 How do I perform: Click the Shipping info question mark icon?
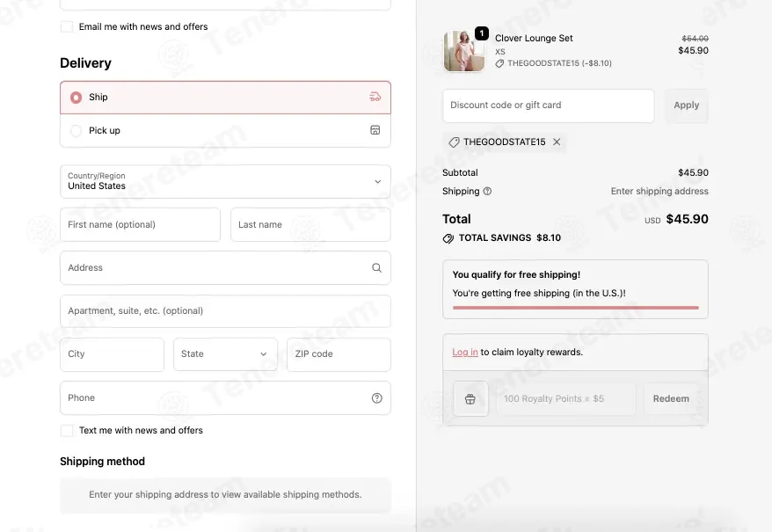[x=487, y=191]
